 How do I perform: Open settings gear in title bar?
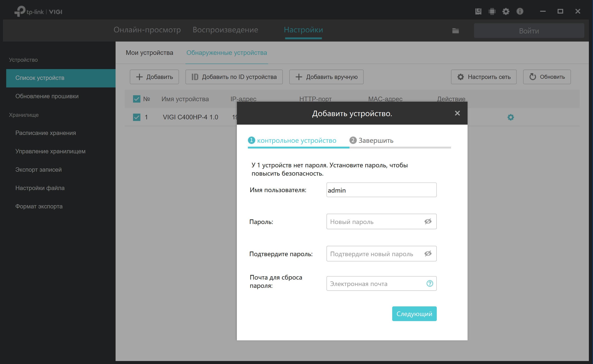point(505,11)
